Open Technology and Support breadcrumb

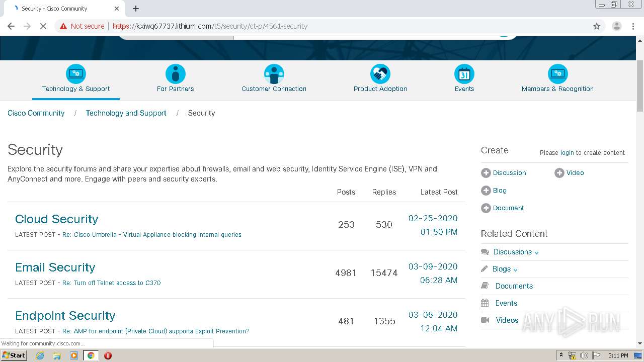point(126,113)
